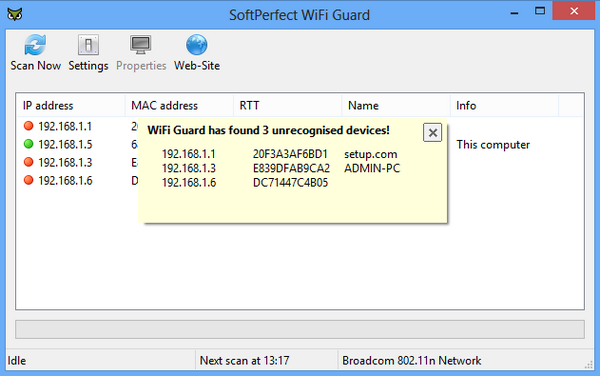
Task: Sort by the IP address column header
Action: tap(71, 106)
